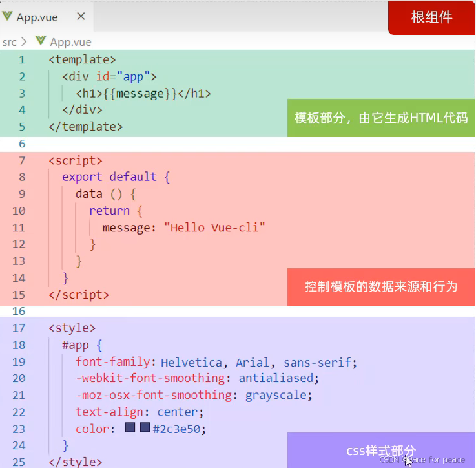This screenshot has width=476, height=468.
Task: Click the "Hello Vue-cli" string
Action: click(x=214, y=228)
